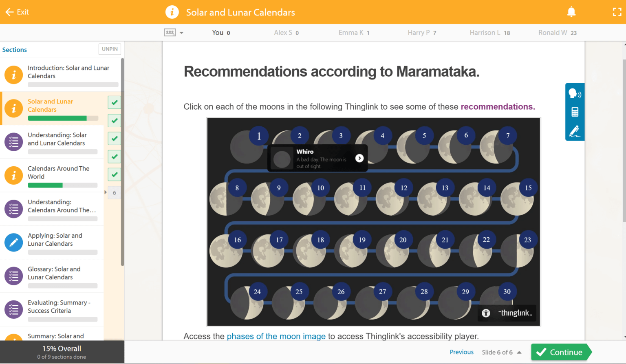Open the annotation pen tool icon
626x364 pixels.
(575, 131)
